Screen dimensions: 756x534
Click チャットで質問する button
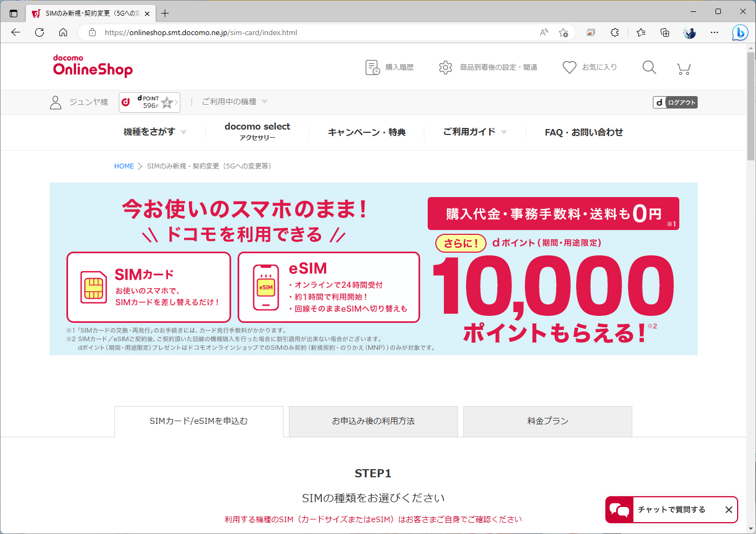[671, 510]
